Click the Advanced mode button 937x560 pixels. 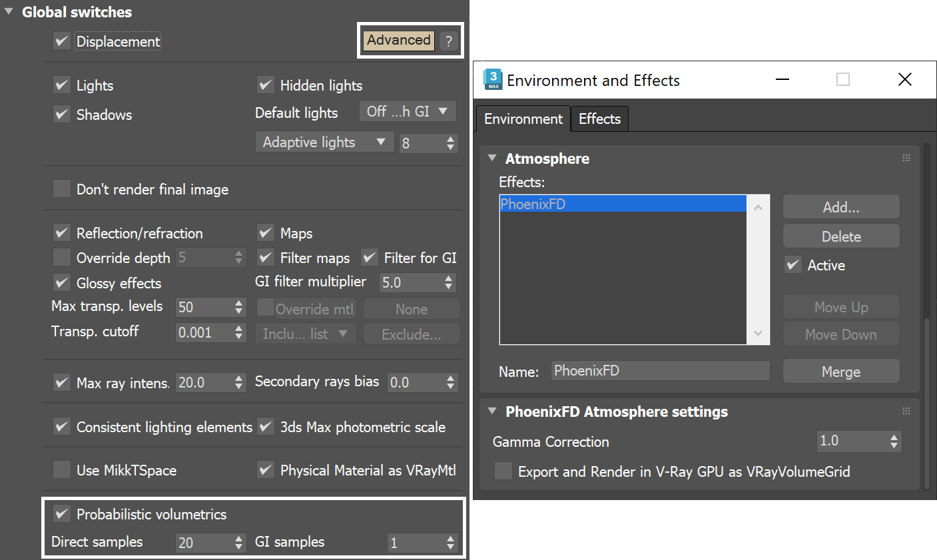click(399, 41)
